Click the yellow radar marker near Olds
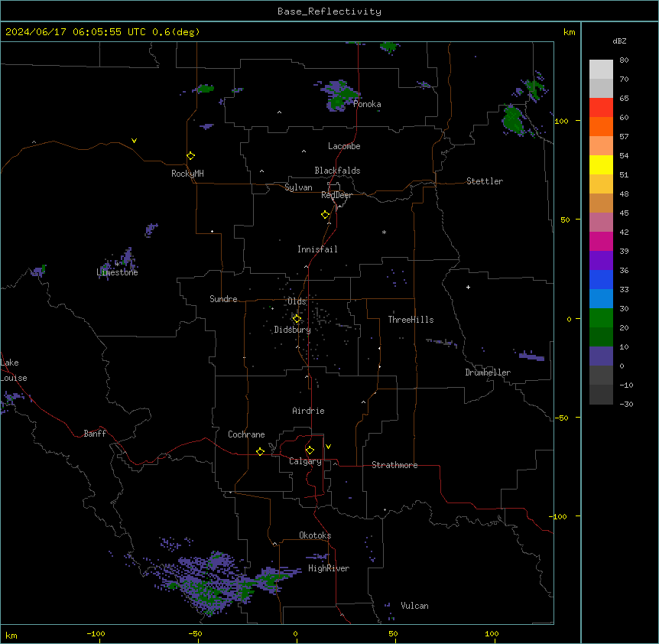This screenshot has width=659, height=644. [x=297, y=319]
